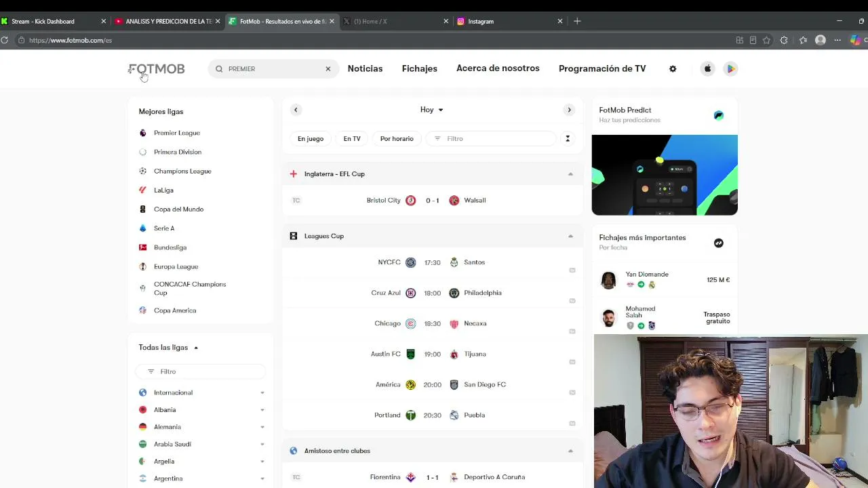Image resolution: width=868 pixels, height=488 pixels.
Task: Collapse the Inglaterra - EFL Cup section
Action: 570,174
